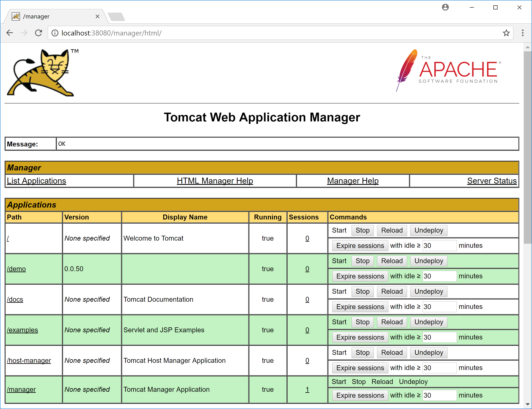
Task: Open Chrome three-dot menu
Action: point(523,33)
